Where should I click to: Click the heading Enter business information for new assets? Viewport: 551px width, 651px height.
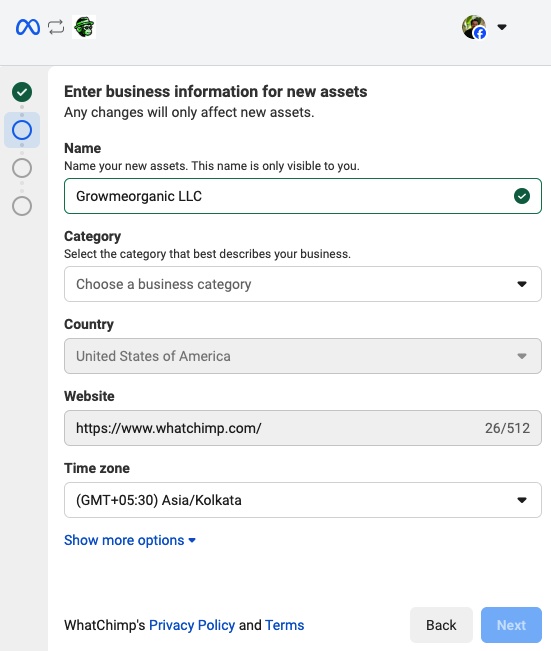point(216,91)
